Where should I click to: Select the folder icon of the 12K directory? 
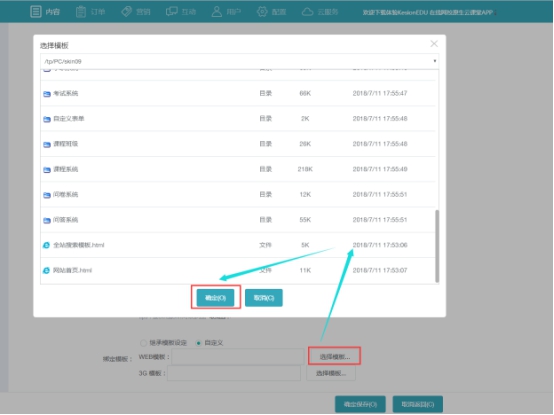coord(47,195)
